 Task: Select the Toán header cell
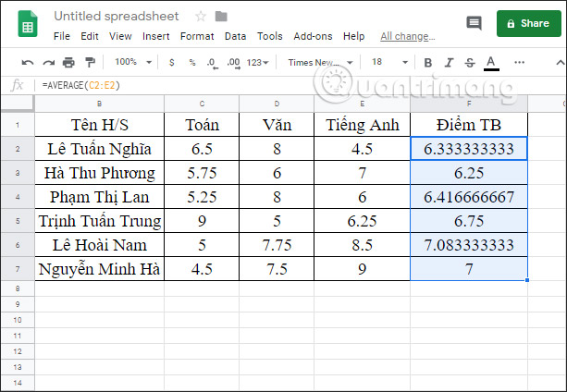[202, 125]
